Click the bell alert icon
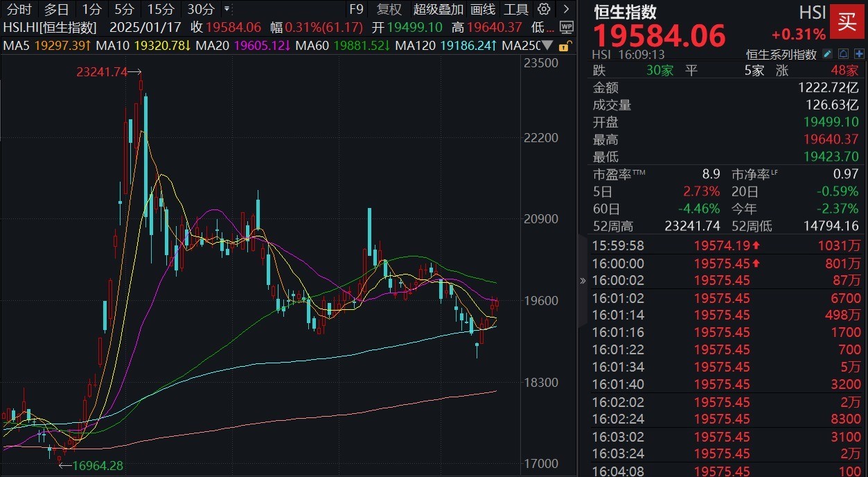This screenshot has height=477, width=868. (842, 54)
